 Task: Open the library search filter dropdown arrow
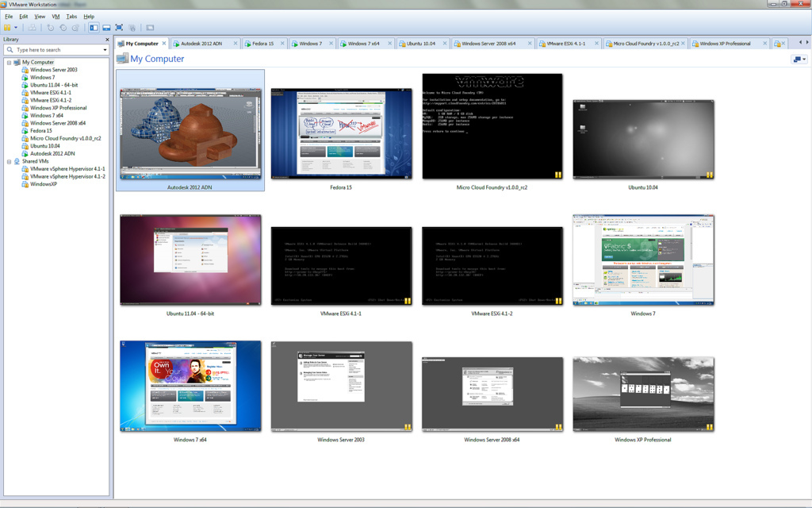[x=105, y=50]
